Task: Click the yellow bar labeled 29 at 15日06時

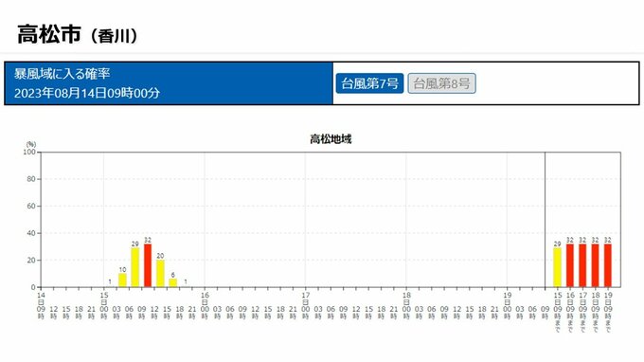Action: [135, 267]
